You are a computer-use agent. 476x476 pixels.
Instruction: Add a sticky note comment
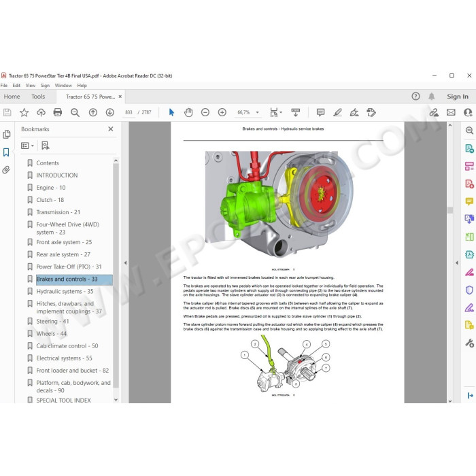point(320,113)
